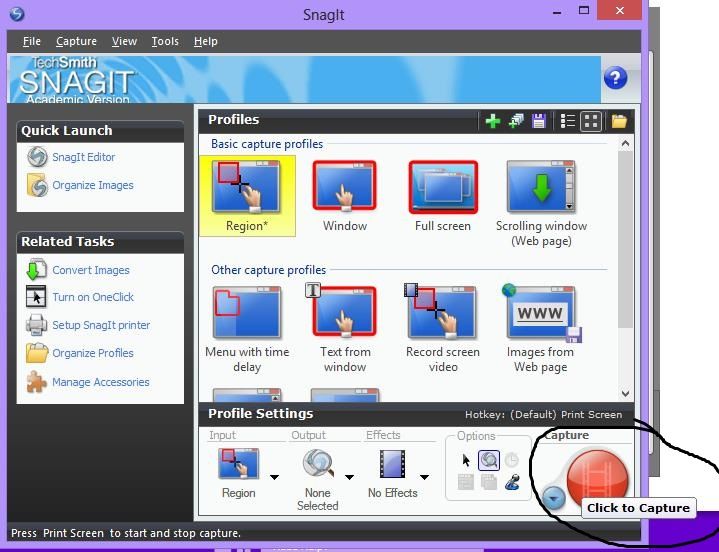Select Scrolling window (Web page) profile
Screen dimensions: 719x552
point(541,203)
